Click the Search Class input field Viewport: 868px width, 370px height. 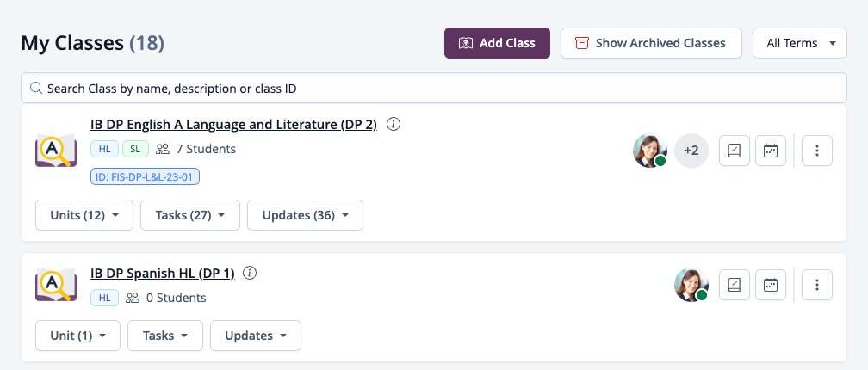click(434, 88)
